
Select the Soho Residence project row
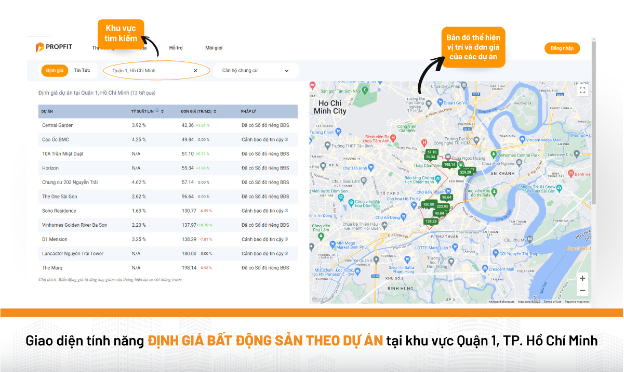[168, 211]
